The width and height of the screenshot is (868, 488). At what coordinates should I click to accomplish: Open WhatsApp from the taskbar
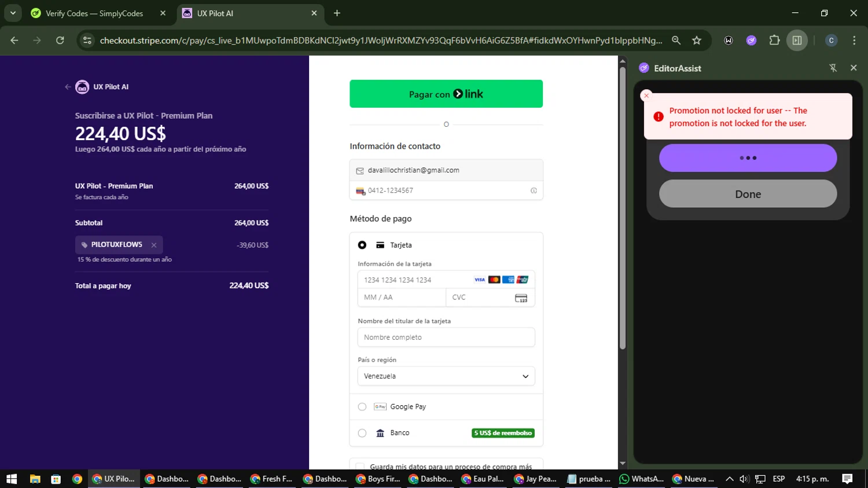[x=641, y=479]
